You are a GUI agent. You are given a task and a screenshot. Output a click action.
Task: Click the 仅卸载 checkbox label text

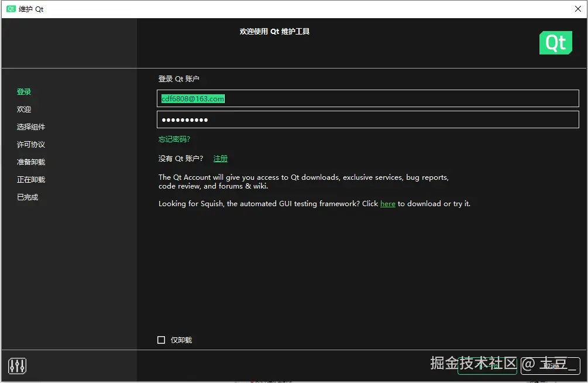181,340
